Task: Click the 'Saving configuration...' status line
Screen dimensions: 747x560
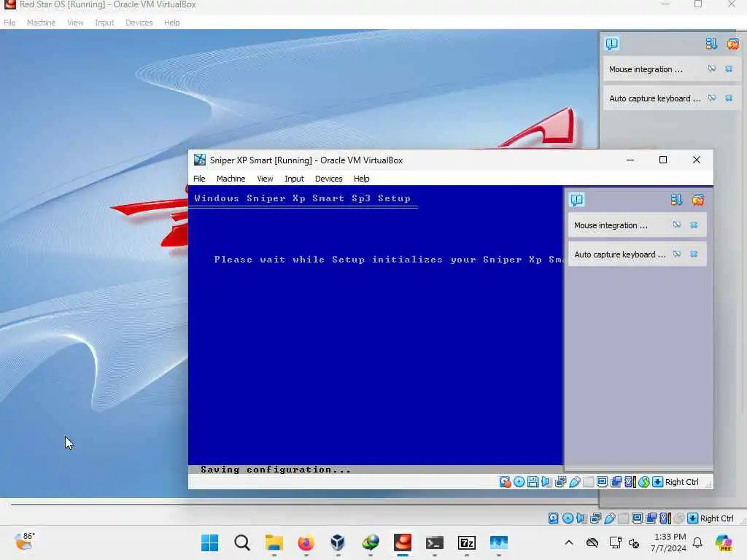Action: 276,470
